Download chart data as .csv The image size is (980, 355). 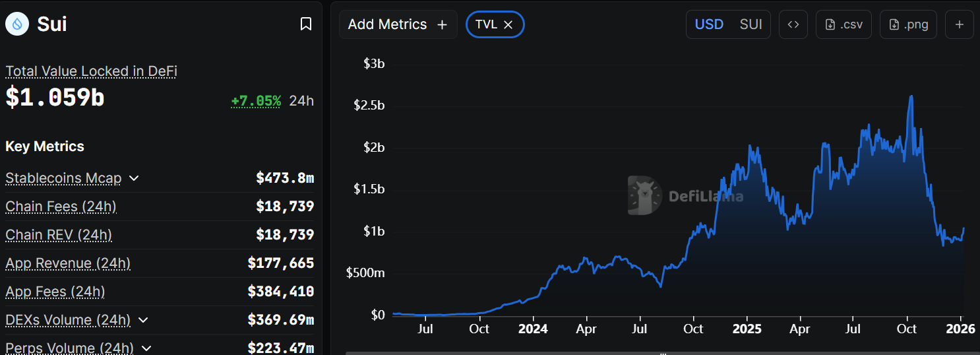click(843, 24)
